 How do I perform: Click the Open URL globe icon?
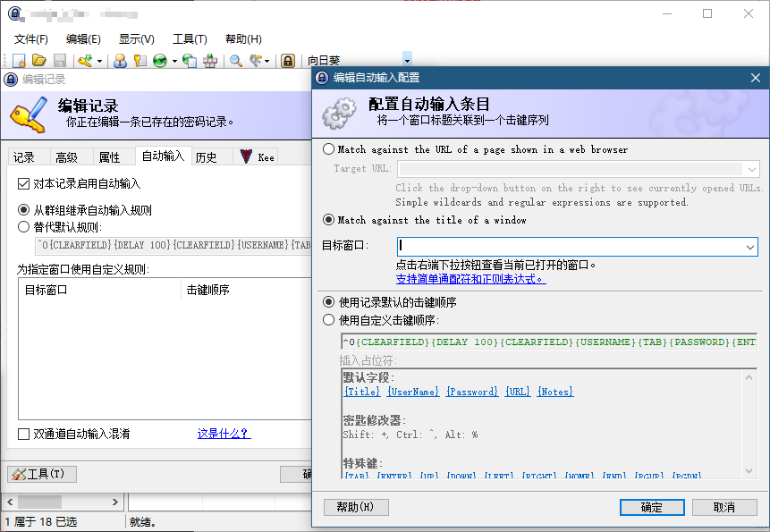coord(160,61)
